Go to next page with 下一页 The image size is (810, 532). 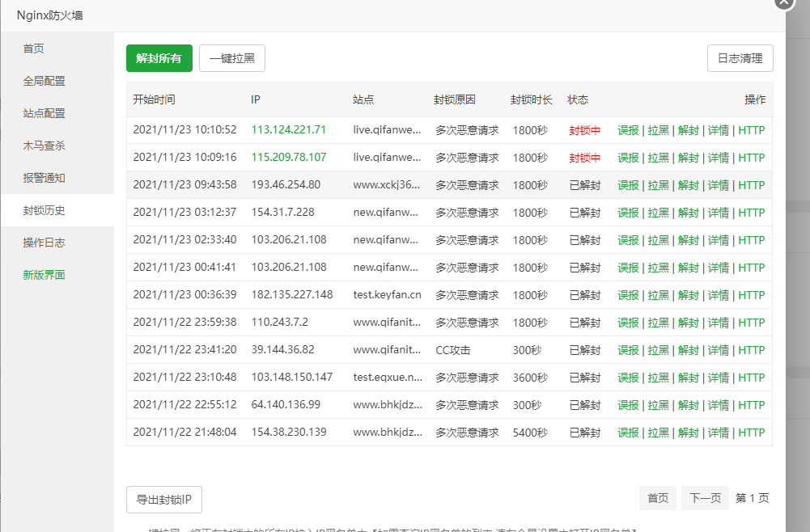pos(705,498)
